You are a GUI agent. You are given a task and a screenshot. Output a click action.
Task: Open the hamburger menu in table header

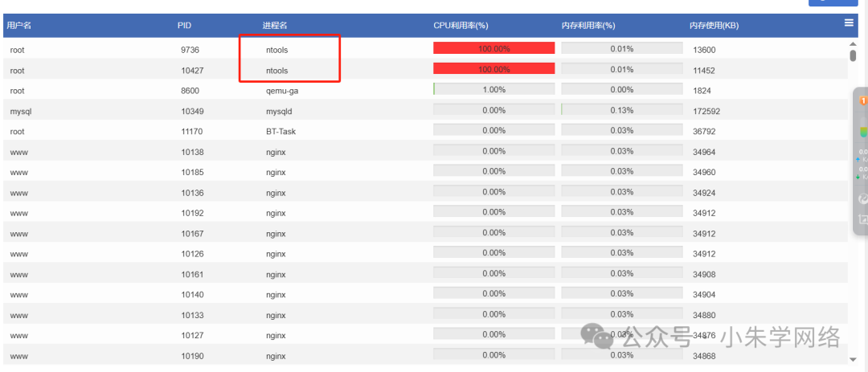pyautogui.click(x=849, y=22)
